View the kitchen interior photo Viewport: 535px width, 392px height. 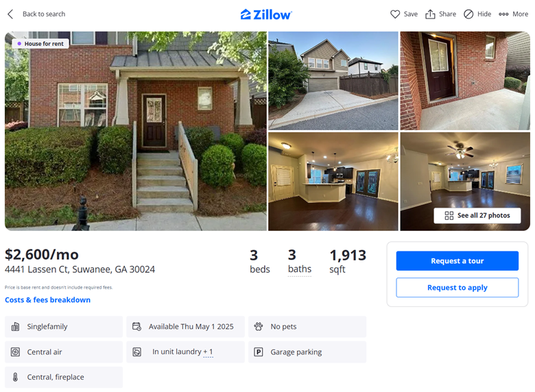[x=333, y=182]
